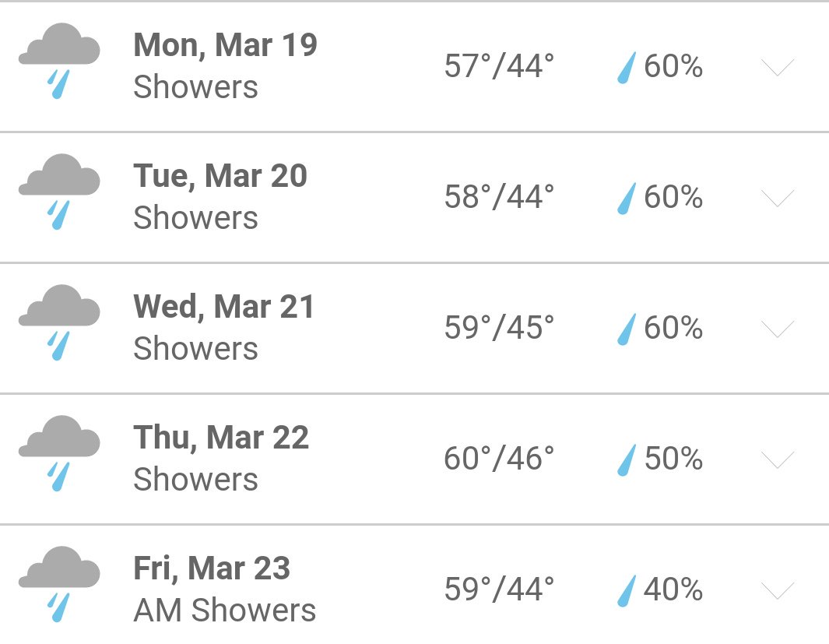
Task: Click the rain cloud icon for Mon, Mar 19
Action: (x=59, y=61)
